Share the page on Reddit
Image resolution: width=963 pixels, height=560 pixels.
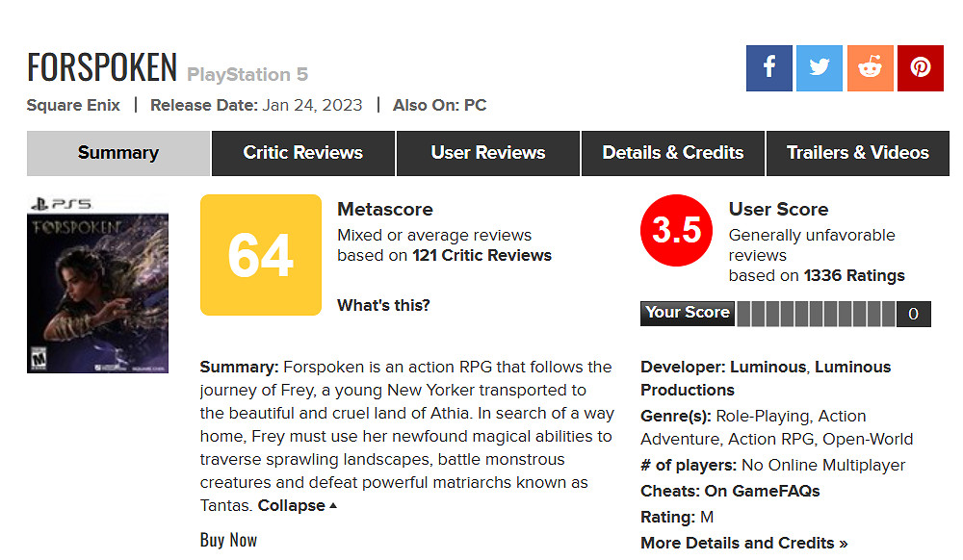[x=871, y=68]
